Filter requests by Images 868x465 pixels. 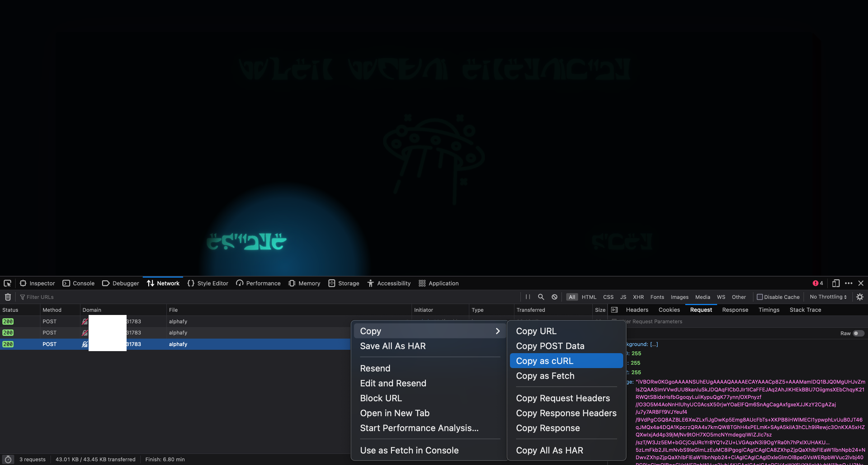679,297
